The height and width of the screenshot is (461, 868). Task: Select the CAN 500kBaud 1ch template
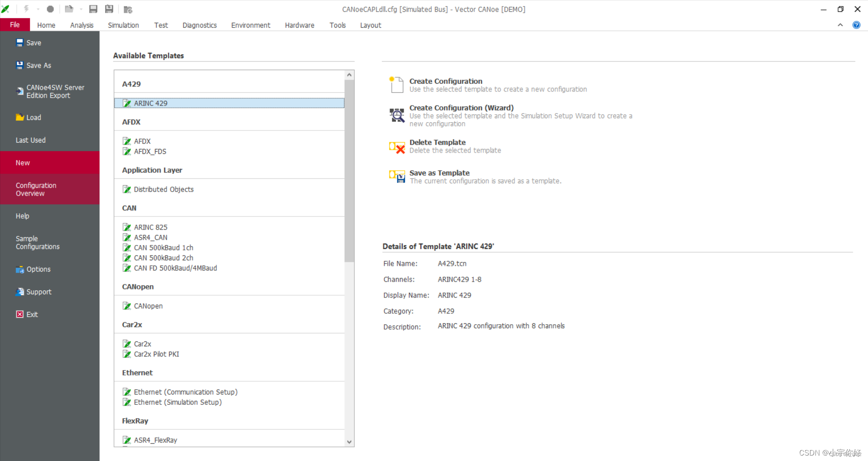229,248
